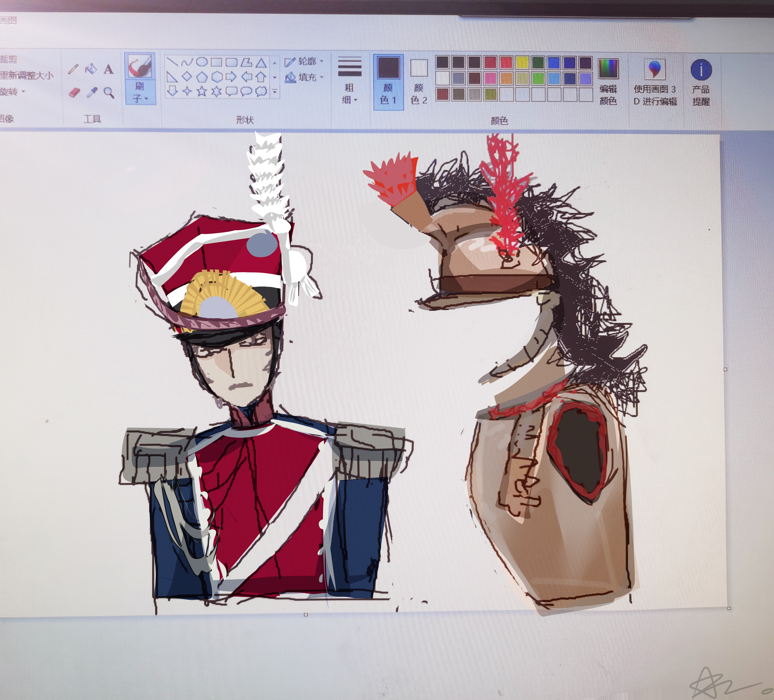Select the Text tool
This screenshot has height=700, width=774.
(109, 70)
